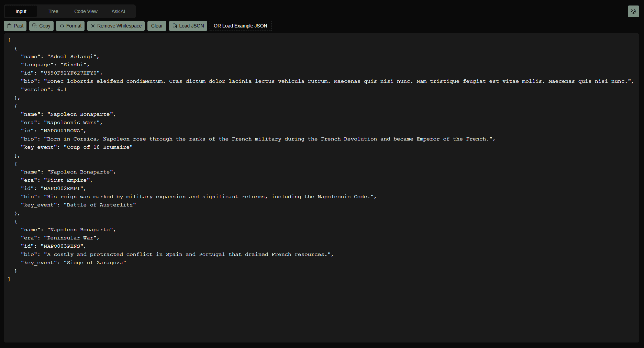Image resolution: width=644 pixels, height=348 pixels.
Task: Click the "Battle of Austerlitz" value
Action: coord(100,205)
